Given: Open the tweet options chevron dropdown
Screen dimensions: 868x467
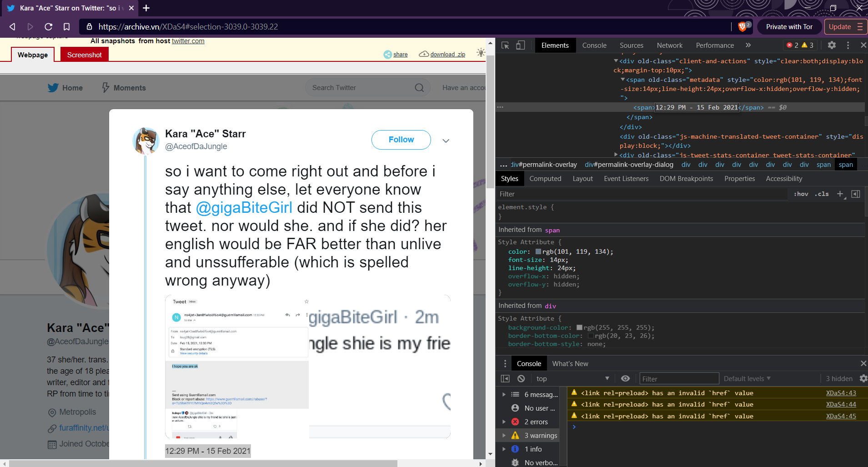Looking at the screenshot, I should pyautogui.click(x=446, y=141).
